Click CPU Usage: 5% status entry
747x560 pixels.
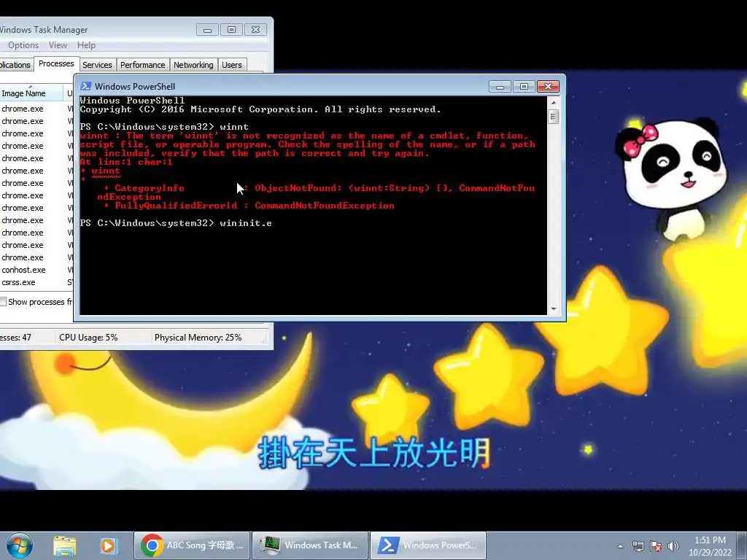click(88, 338)
